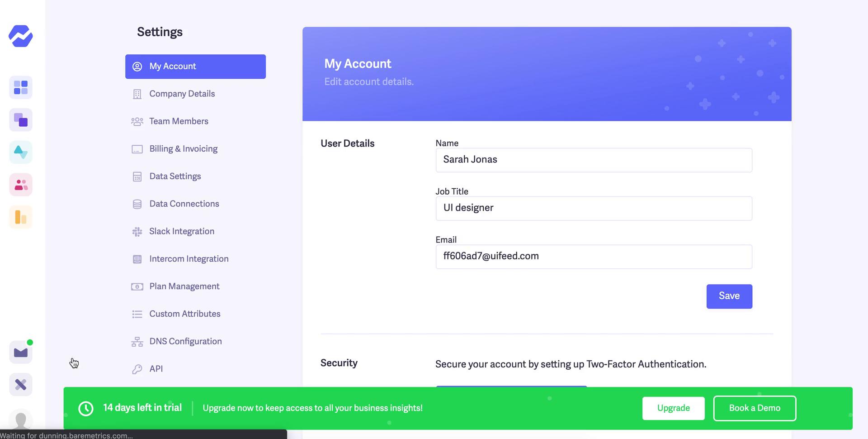The image size is (868, 439).
Task: Click the DNS Configuration network icon
Action: (x=137, y=342)
